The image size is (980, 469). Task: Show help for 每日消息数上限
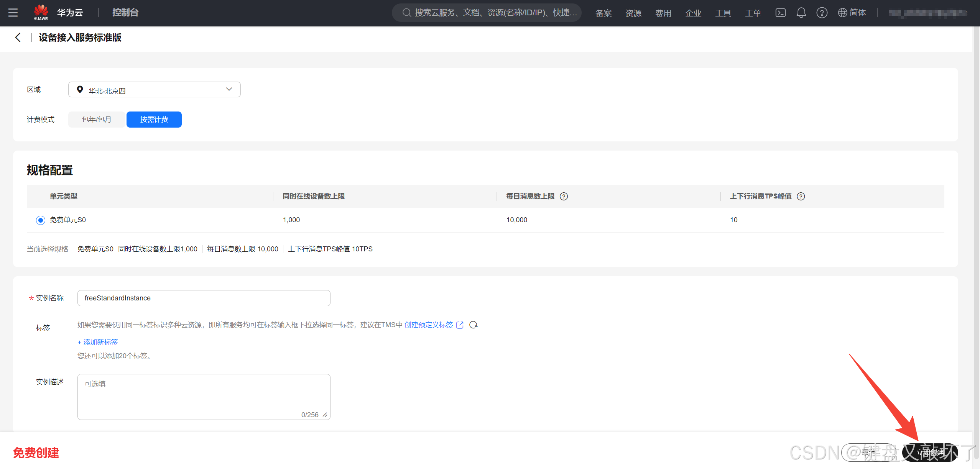pos(564,197)
